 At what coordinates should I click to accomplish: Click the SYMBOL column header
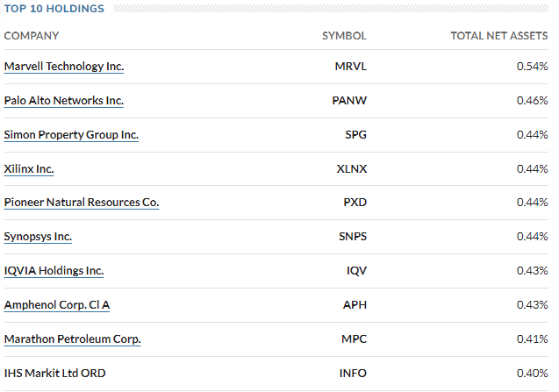pyautogui.click(x=344, y=36)
